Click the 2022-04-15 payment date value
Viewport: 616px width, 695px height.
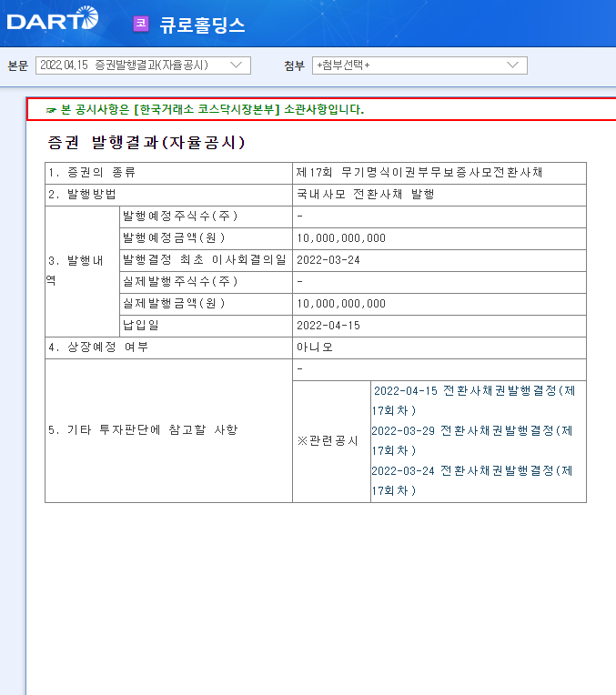click(328, 326)
